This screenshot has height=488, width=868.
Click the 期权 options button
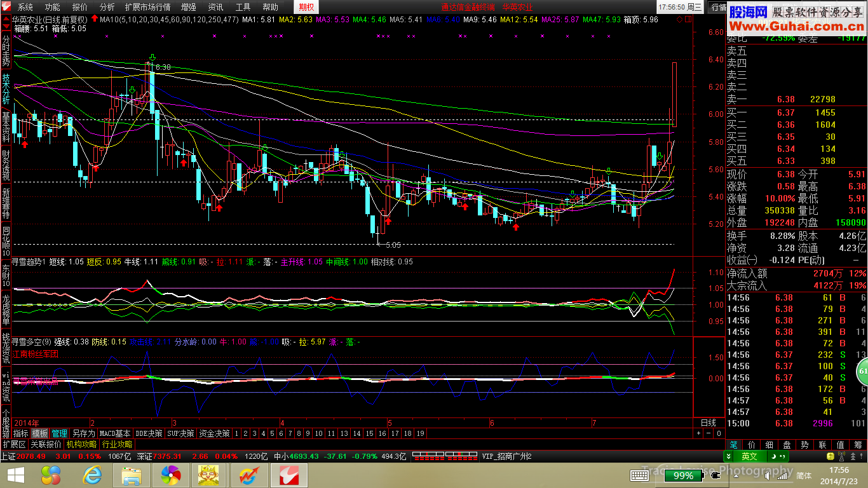(306, 7)
